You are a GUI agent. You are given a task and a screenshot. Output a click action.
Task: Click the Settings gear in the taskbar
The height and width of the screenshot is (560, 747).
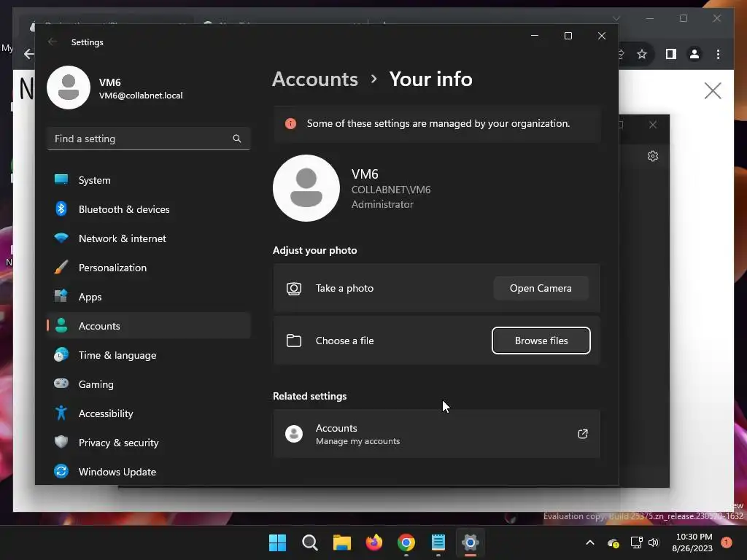coord(471,542)
